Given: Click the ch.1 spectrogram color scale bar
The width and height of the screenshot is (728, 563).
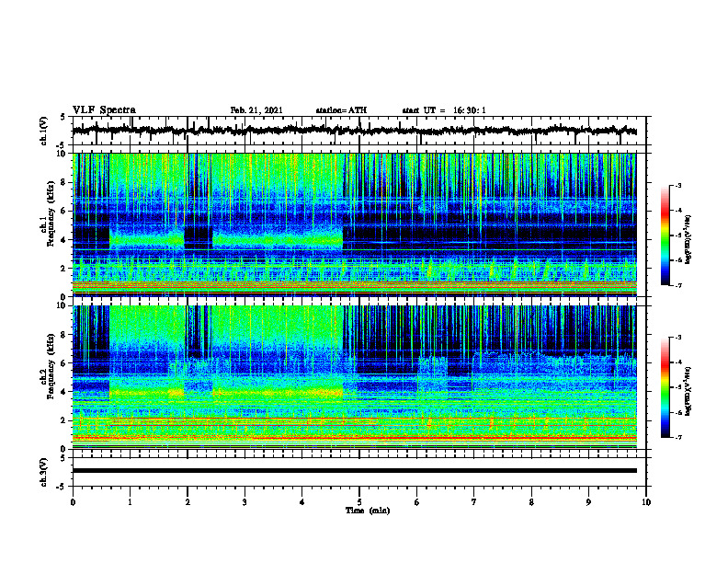Looking at the screenshot, I should click(x=665, y=236).
